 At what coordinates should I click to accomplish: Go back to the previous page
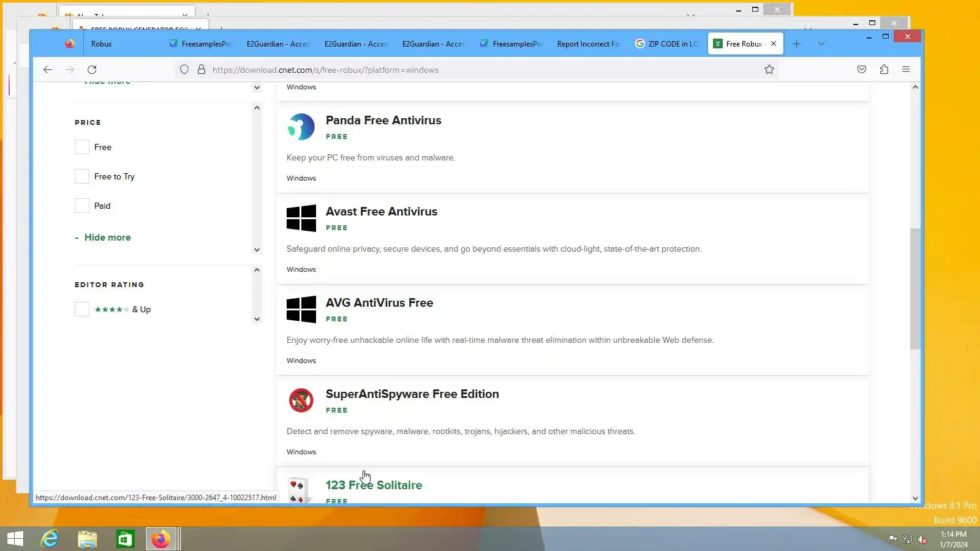tap(48, 70)
